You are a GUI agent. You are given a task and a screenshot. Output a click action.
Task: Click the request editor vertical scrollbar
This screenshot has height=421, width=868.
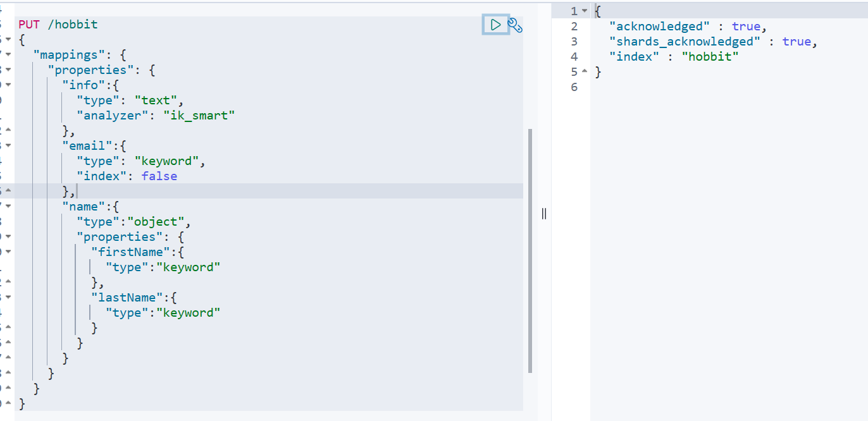pyautogui.click(x=530, y=250)
